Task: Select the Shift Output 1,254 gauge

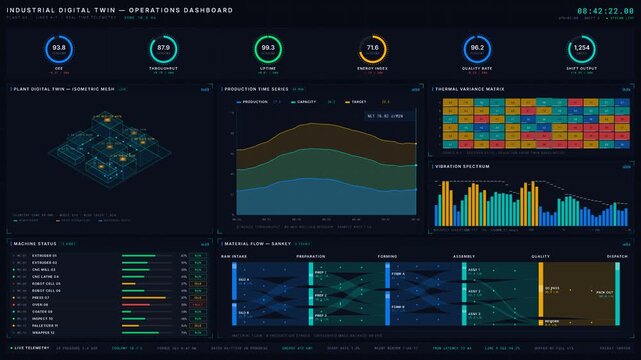Action: pos(582,49)
